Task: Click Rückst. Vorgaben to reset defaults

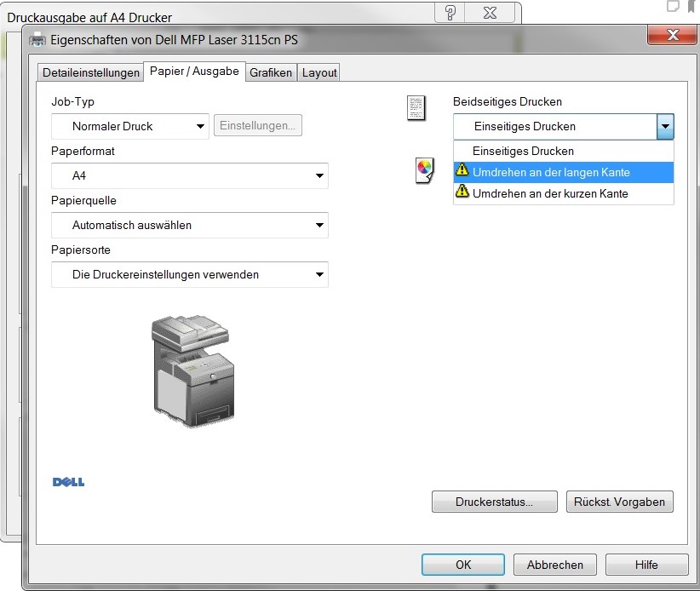Action: 620,502
